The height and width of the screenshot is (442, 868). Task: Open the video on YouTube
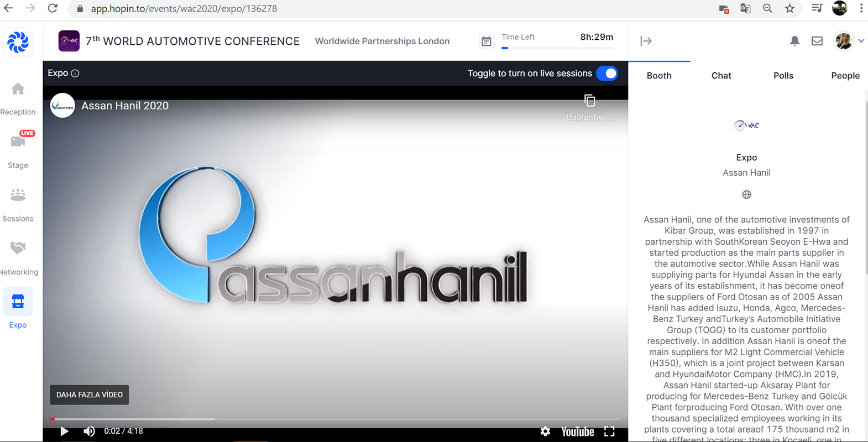[x=577, y=432]
